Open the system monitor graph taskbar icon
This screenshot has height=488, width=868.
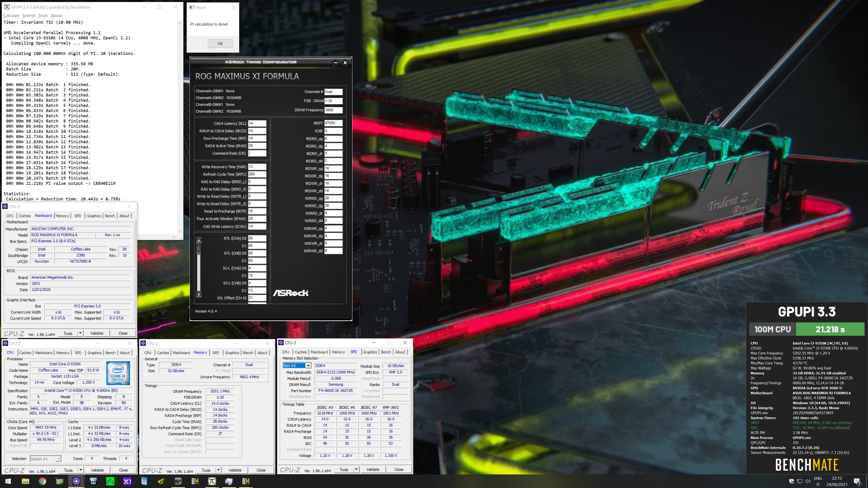pos(229,481)
